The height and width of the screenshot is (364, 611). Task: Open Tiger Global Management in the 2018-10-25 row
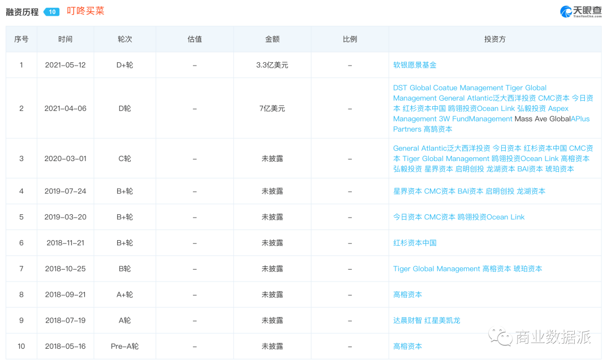436,269
